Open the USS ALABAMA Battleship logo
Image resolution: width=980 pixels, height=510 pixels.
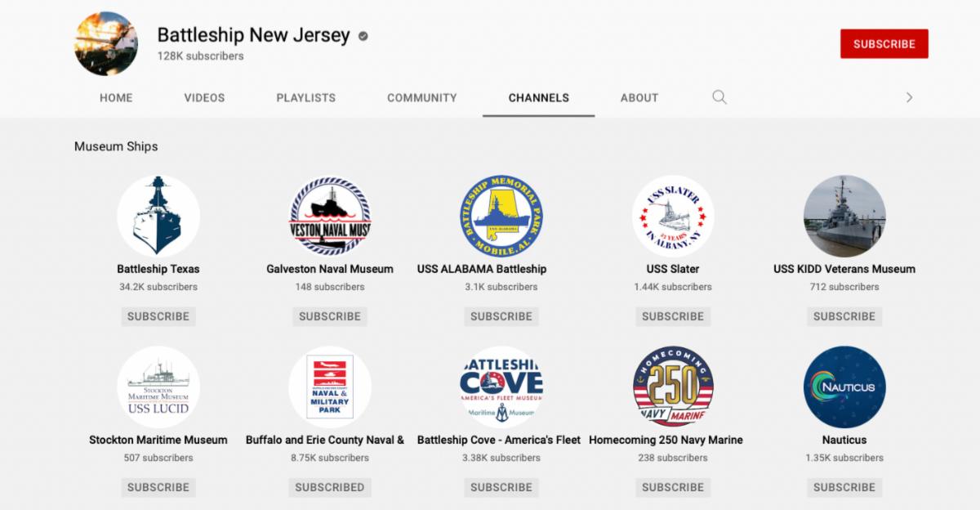tap(501, 217)
